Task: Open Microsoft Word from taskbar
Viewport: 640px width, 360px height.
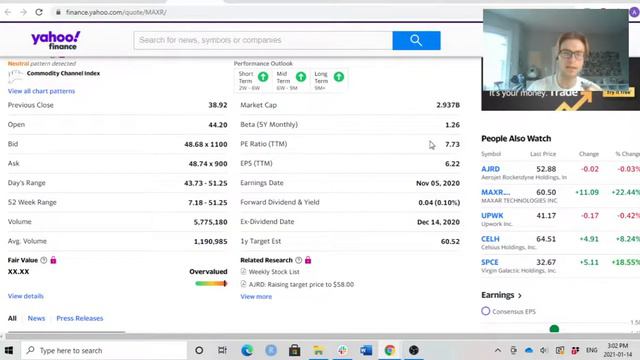Action: coord(366,350)
